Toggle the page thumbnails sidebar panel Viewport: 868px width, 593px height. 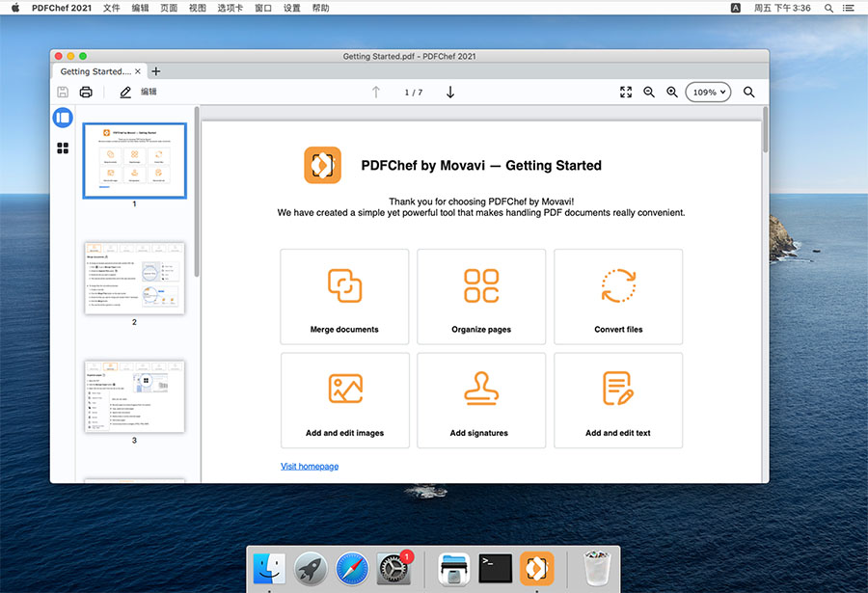tap(63, 118)
